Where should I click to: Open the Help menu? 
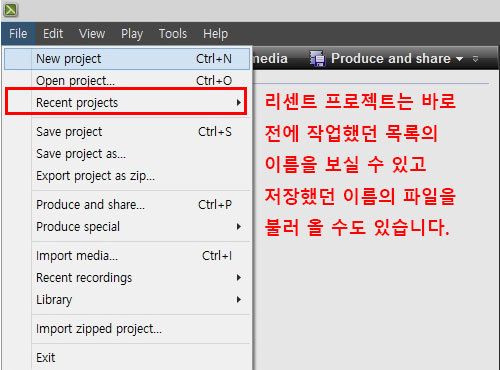tap(215, 34)
